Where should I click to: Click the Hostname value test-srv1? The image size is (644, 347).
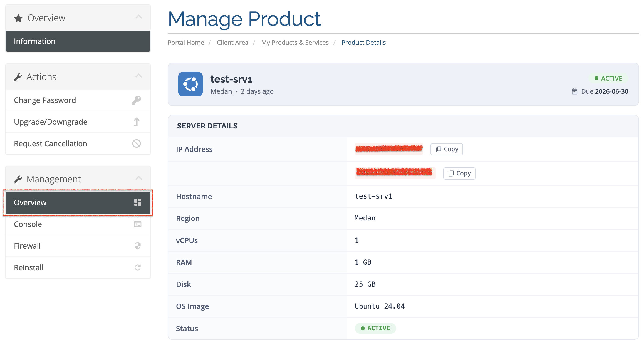click(x=373, y=196)
